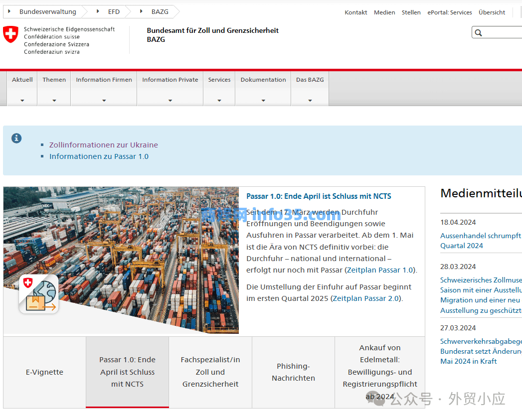
Task: Click the arrow before the BAZG breadcrumb
Action: point(141,11)
